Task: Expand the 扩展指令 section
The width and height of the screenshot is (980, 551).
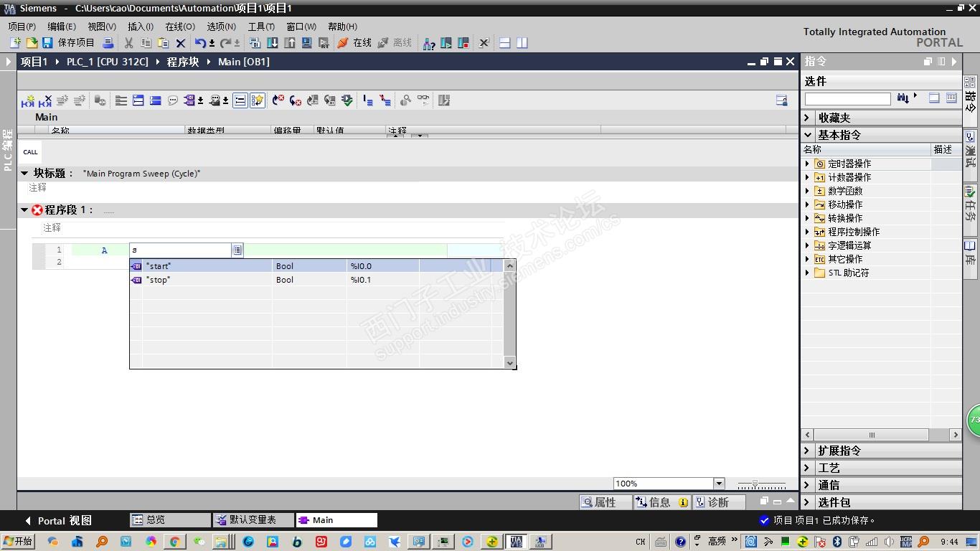Action: 807,451
